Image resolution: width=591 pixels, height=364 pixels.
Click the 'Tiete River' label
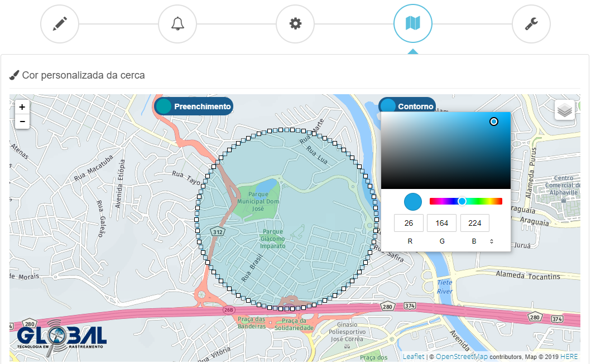[x=444, y=287]
